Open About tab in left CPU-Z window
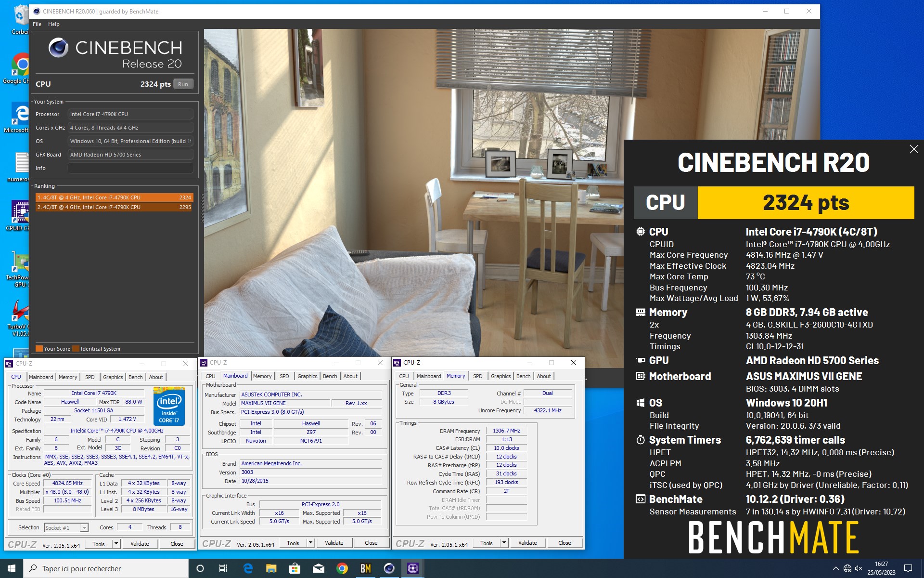 tap(156, 377)
